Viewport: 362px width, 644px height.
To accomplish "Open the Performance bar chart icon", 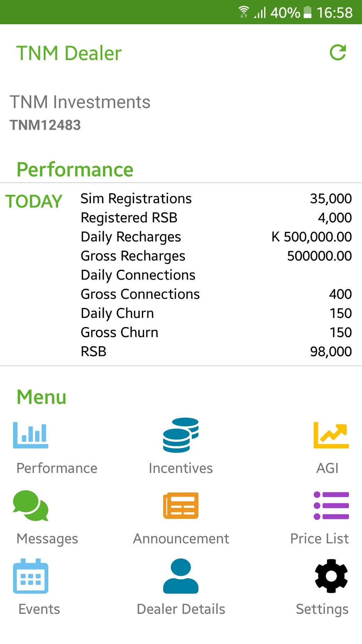I will pos(31,435).
